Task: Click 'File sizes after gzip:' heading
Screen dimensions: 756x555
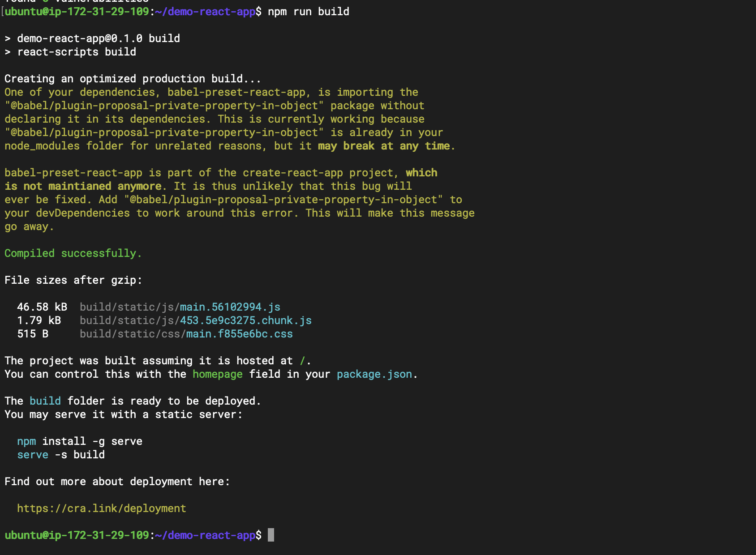Action: tap(73, 280)
